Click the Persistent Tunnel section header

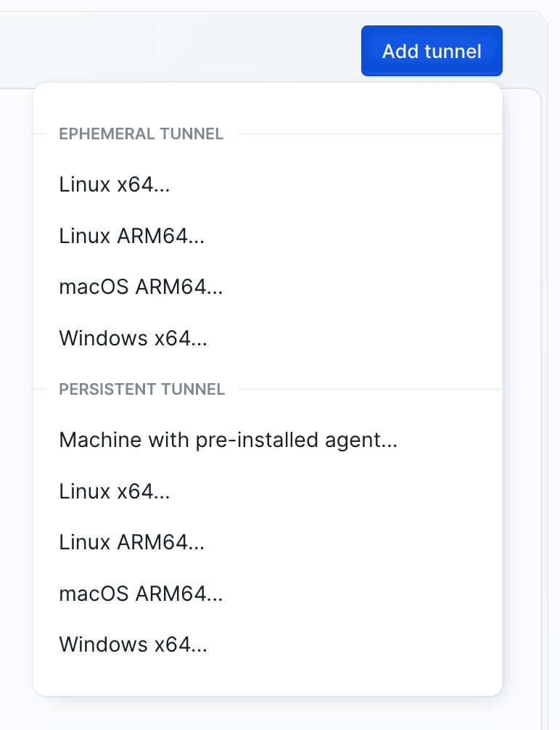coord(142,389)
